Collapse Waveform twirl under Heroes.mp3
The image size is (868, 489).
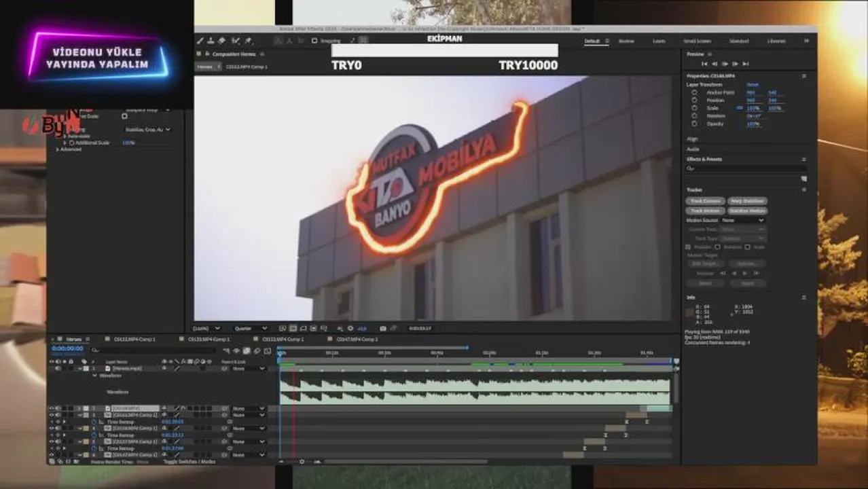pyautogui.click(x=94, y=376)
